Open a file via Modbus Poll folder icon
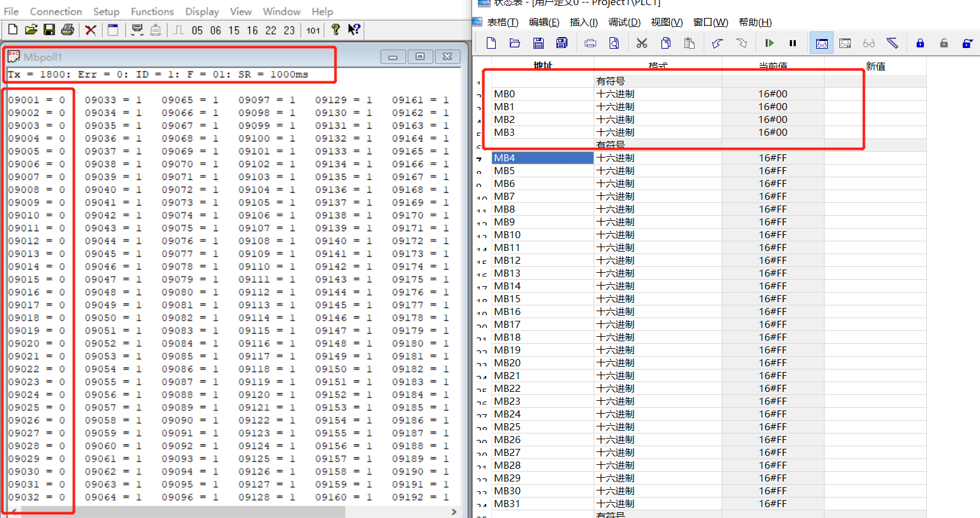Image resolution: width=980 pixels, height=518 pixels. coord(31,29)
